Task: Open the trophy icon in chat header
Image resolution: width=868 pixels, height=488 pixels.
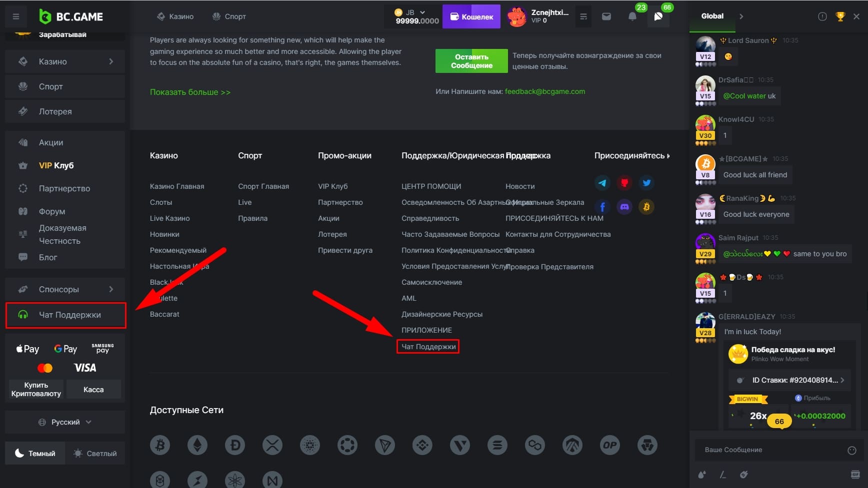Action: 840,16
